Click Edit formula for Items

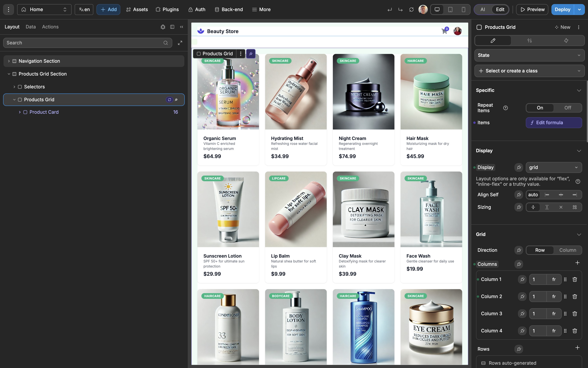[554, 123]
